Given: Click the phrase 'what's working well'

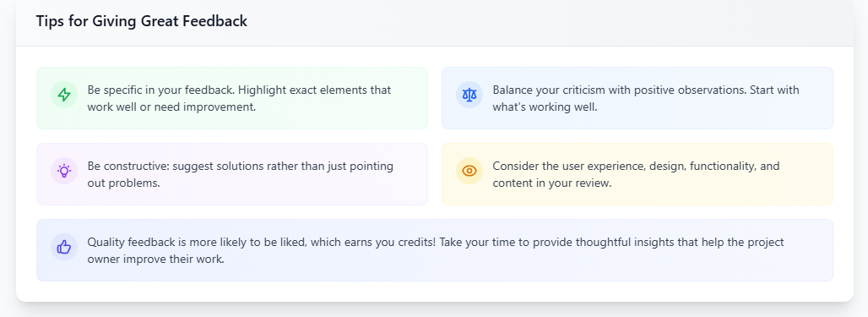Looking at the screenshot, I should point(545,107).
